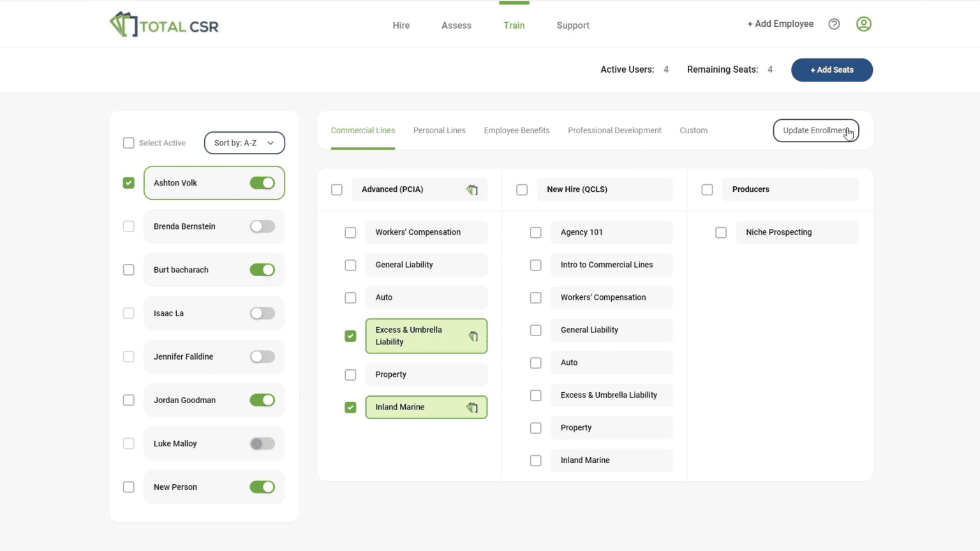Click the badge icon on Advanced (PCIA)

point(472,189)
